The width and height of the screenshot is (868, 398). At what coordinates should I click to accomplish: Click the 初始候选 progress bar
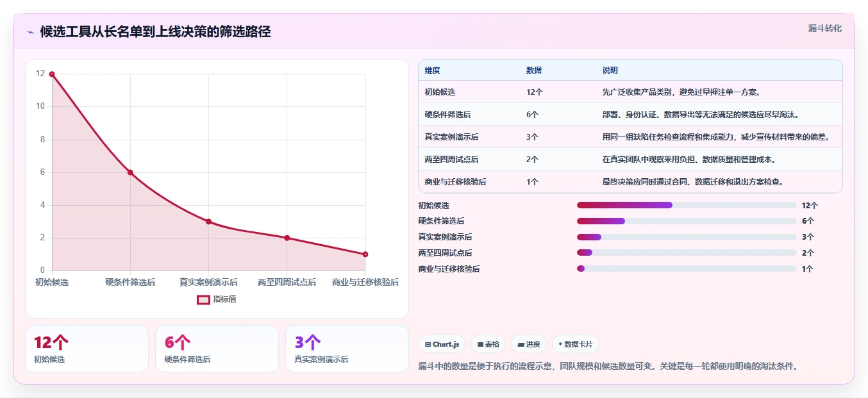coord(687,205)
